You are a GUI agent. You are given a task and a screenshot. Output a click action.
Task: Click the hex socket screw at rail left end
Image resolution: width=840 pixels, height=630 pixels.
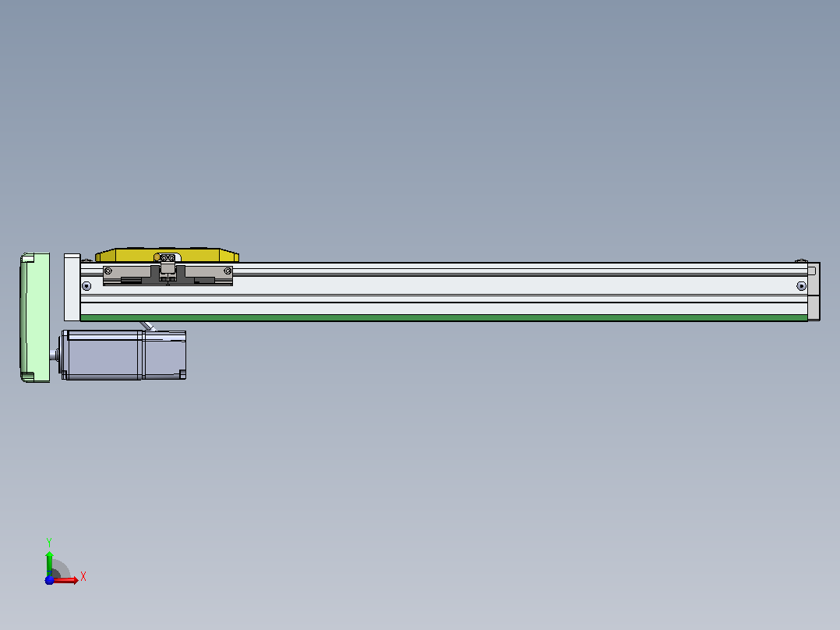tap(86, 286)
